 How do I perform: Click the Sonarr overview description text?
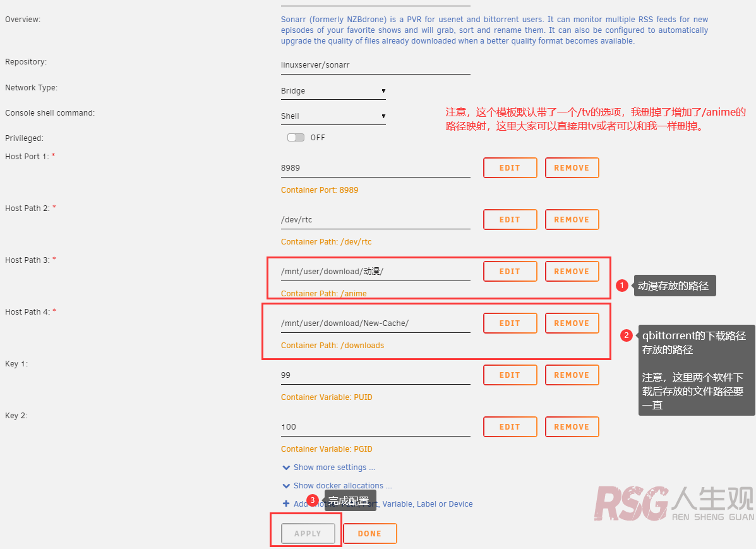[x=494, y=30]
